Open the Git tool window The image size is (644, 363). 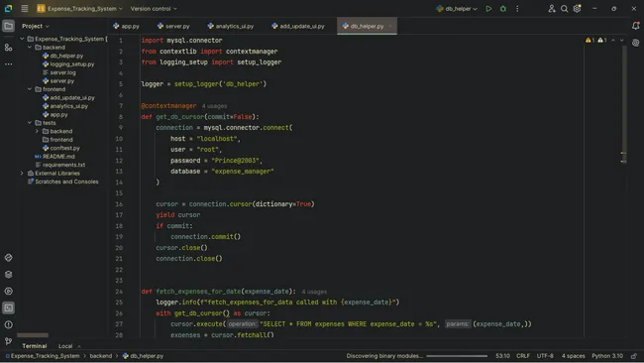click(x=8, y=341)
